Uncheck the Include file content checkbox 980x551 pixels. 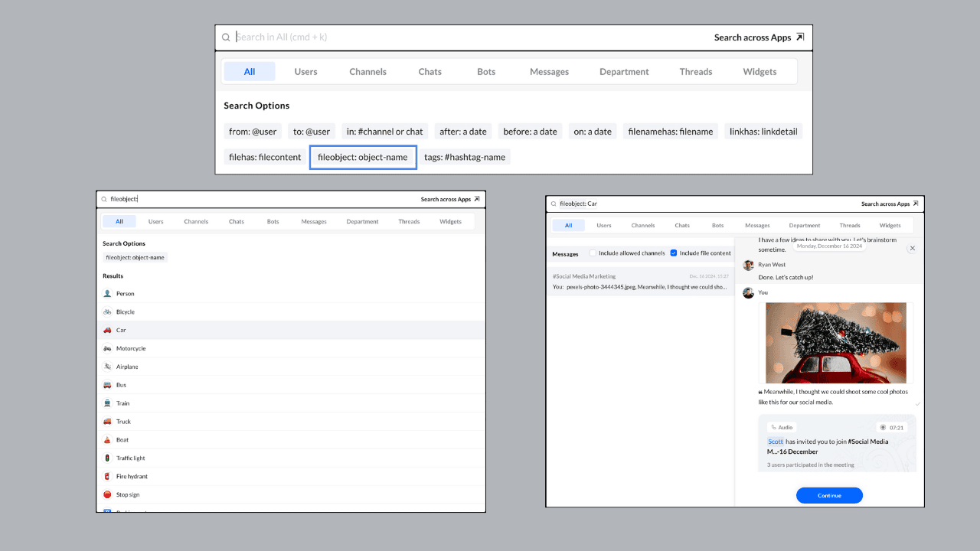pos(674,253)
